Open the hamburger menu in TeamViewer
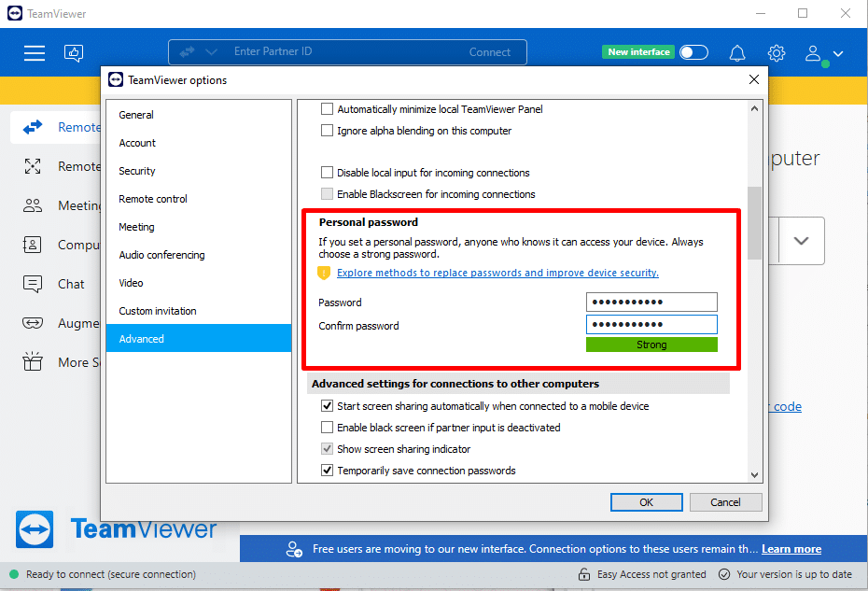The height and width of the screenshot is (591, 868). [35, 53]
